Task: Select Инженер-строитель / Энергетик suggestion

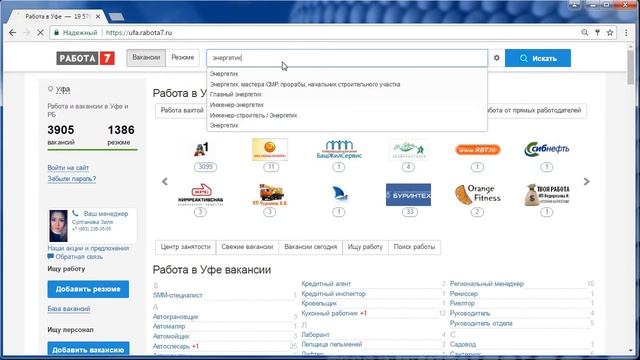Action: [253, 116]
